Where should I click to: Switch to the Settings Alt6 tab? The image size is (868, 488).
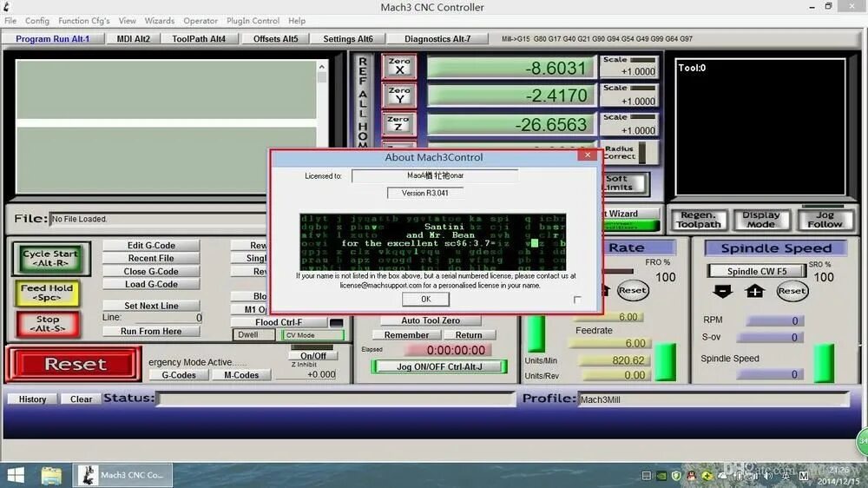pyautogui.click(x=348, y=39)
